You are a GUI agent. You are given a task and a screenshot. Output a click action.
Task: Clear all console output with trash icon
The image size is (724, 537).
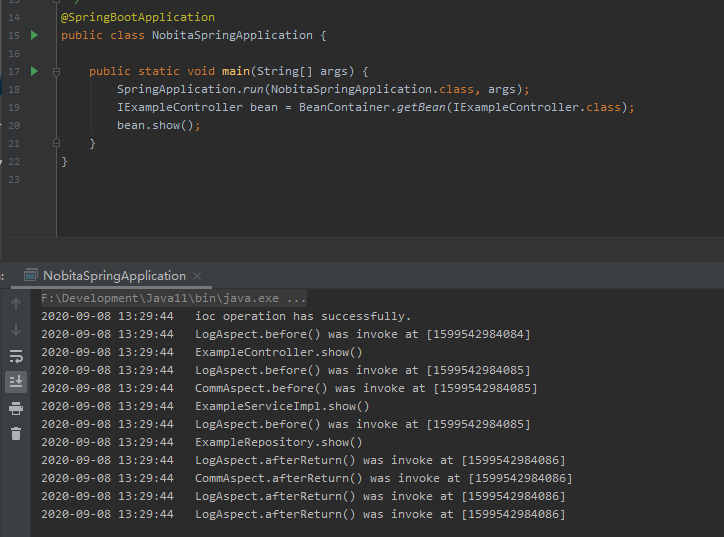16,434
